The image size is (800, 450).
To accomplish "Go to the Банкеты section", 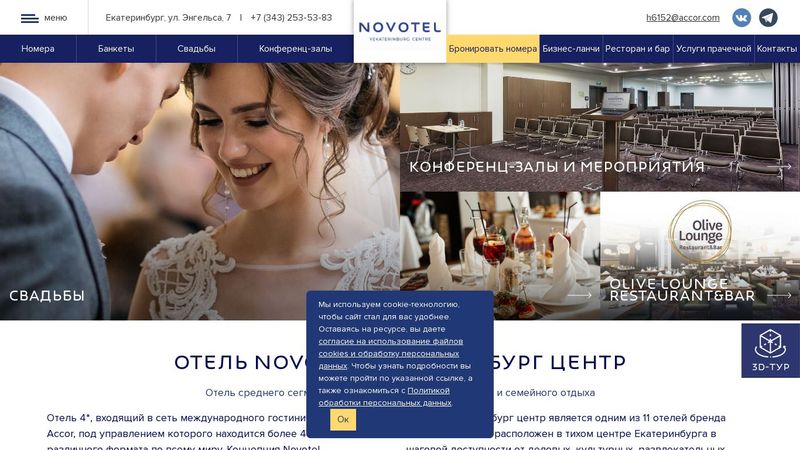I will pos(116,49).
